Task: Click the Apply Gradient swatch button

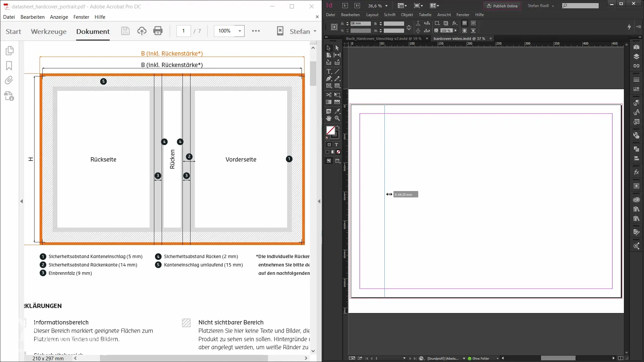Action: [x=333, y=152]
